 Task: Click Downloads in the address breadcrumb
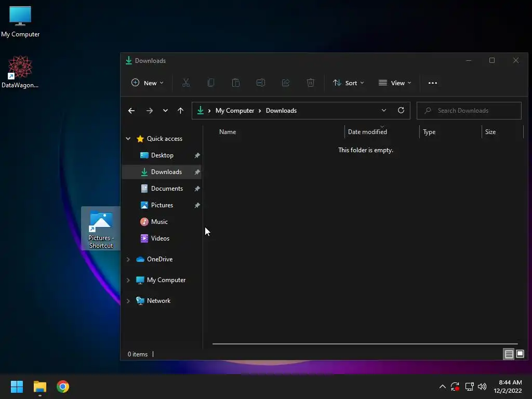coord(281,111)
